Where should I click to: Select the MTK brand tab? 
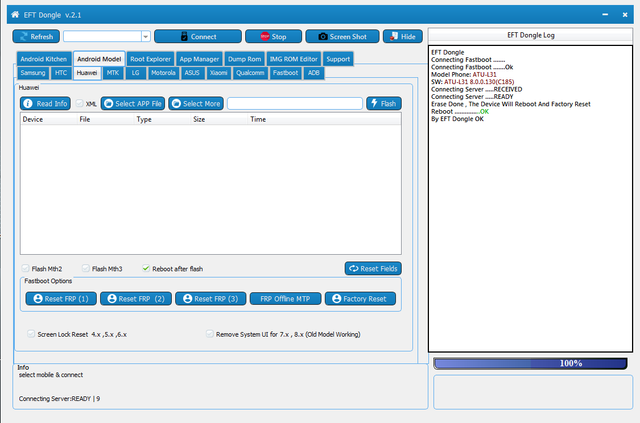pos(113,73)
